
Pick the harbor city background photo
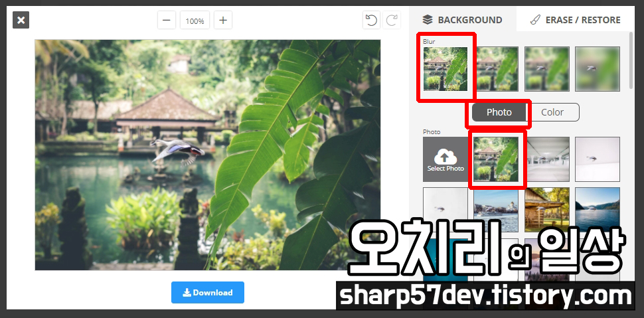tap(496, 210)
